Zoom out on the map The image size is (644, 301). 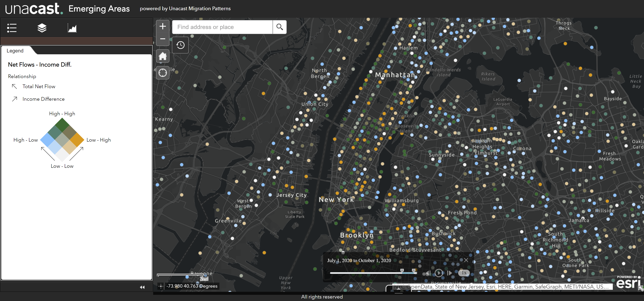point(163,39)
